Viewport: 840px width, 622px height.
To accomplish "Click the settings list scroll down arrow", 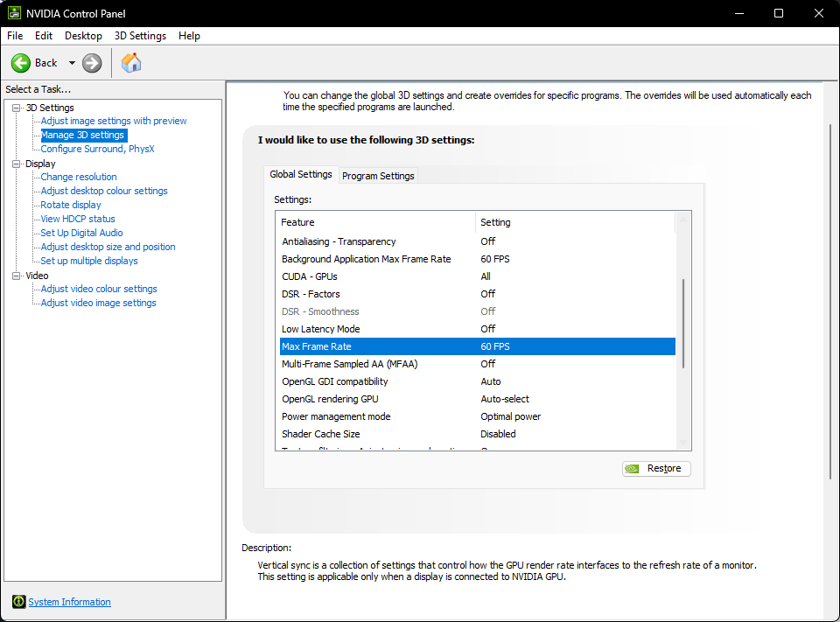I will click(683, 443).
